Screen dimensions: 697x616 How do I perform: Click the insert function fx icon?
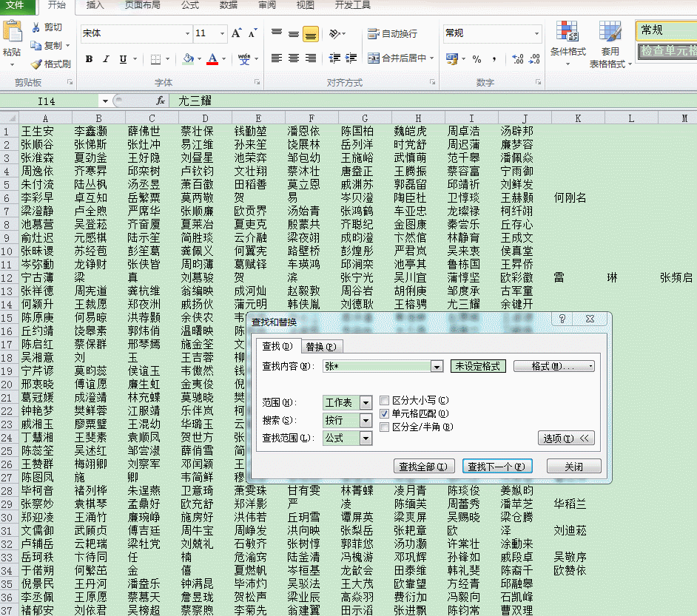[x=161, y=101]
